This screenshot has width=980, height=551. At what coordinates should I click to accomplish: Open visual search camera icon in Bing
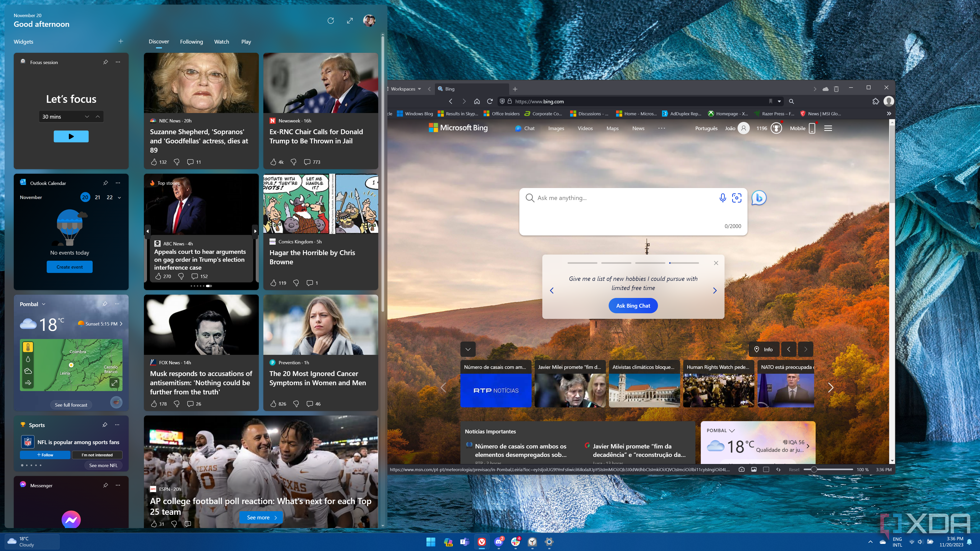coord(737,198)
